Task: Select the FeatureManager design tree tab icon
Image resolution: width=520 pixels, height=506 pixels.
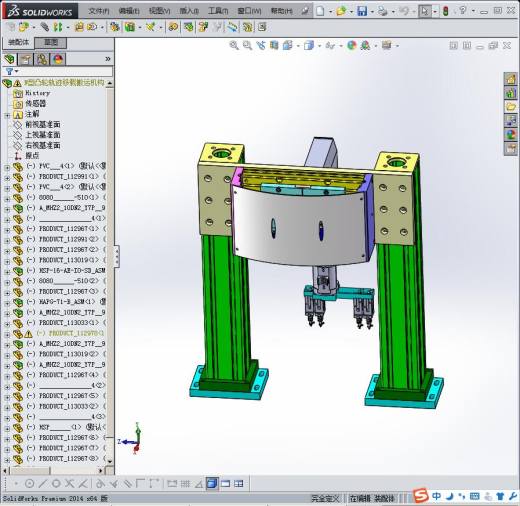Action: tap(10, 59)
